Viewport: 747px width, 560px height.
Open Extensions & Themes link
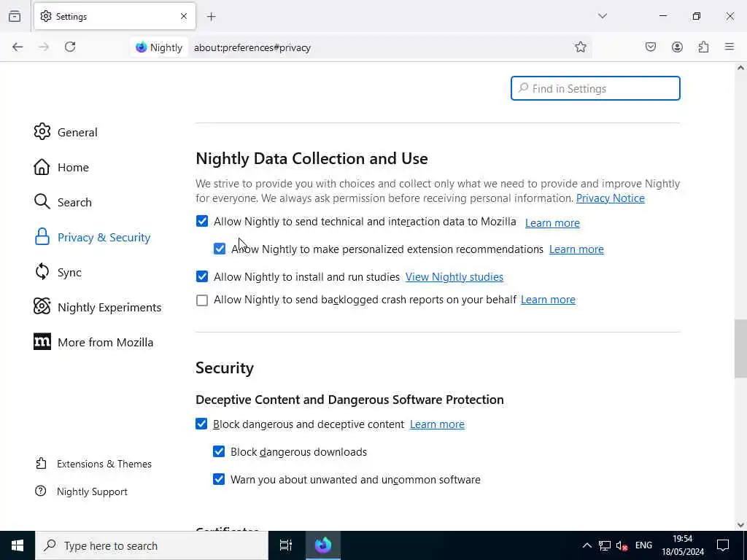pyautogui.click(x=93, y=464)
